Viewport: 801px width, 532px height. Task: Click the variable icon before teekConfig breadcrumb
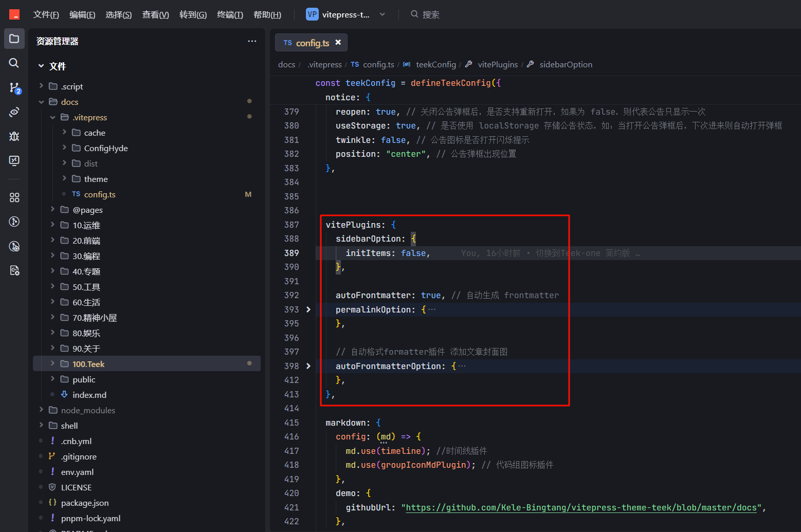(x=407, y=64)
